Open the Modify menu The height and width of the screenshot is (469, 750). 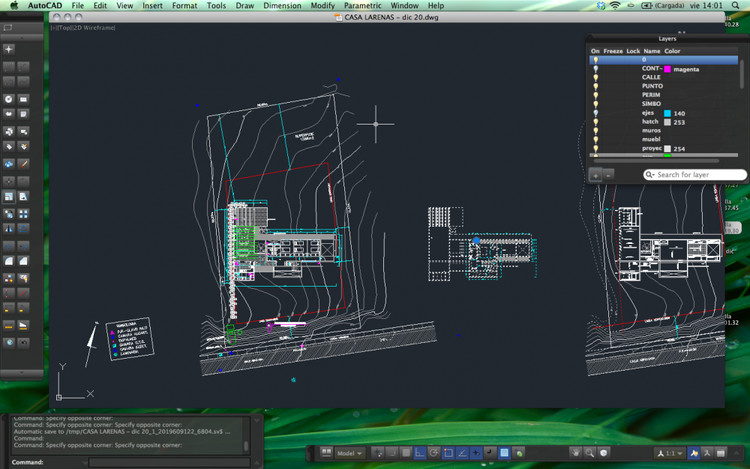pos(322,6)
